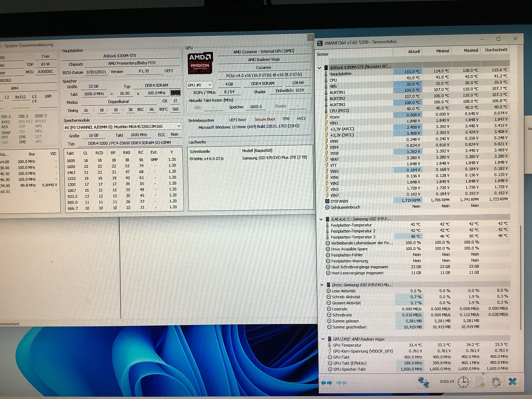
Task: Click the collapse columns arrows icon
Action: [x=341, y=383]
